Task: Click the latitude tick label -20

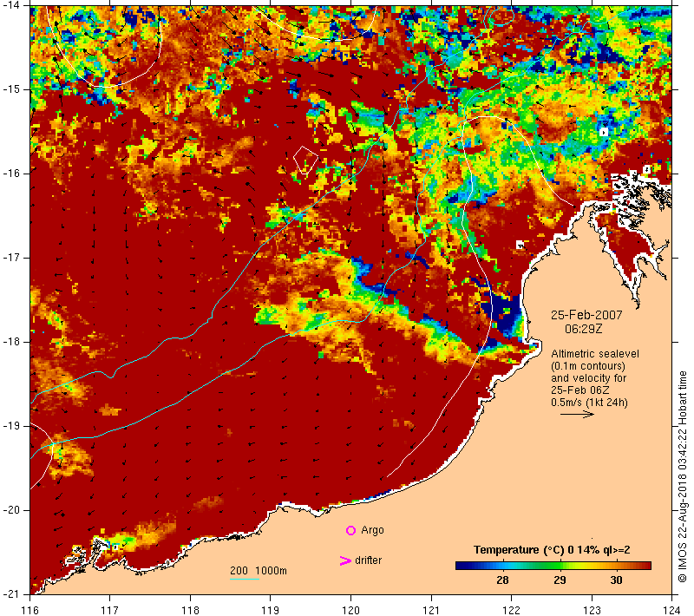Action: click(11, 510)
